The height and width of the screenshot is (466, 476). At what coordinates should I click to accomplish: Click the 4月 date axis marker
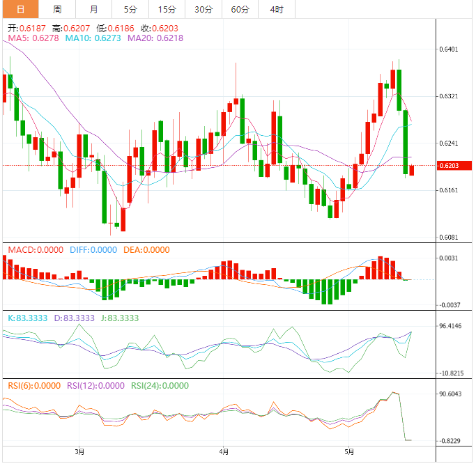224,452
